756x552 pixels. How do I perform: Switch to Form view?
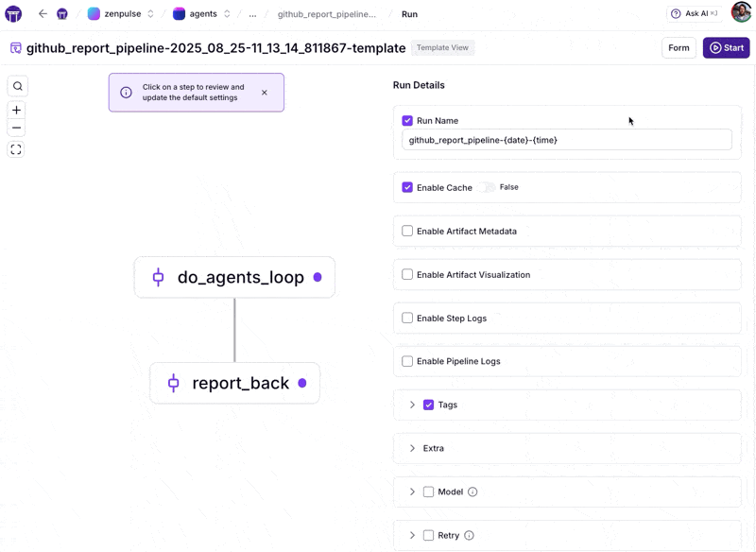679,47
